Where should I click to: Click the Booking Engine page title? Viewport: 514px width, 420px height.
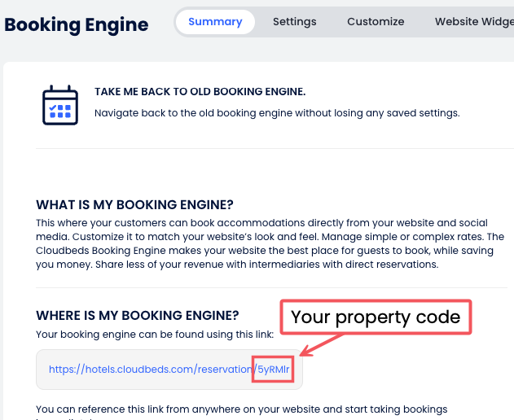coord(77,24)
